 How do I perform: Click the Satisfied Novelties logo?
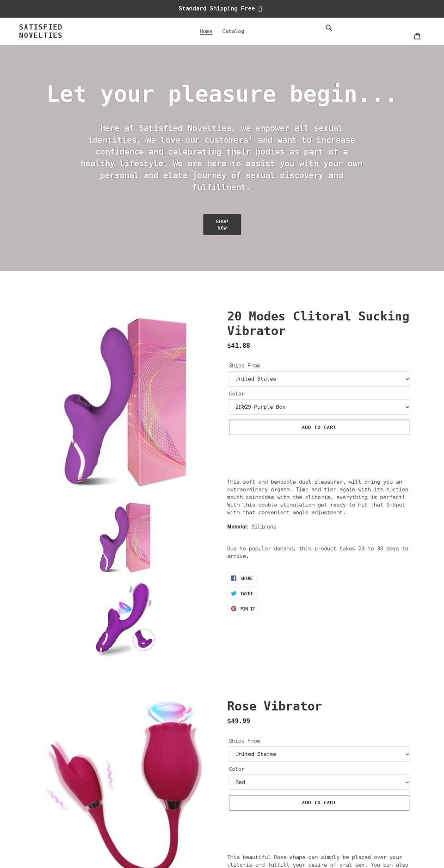point(41,31)
